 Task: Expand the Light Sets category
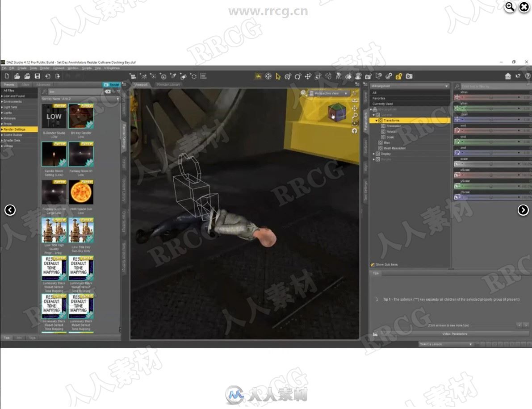pos(2,107)
